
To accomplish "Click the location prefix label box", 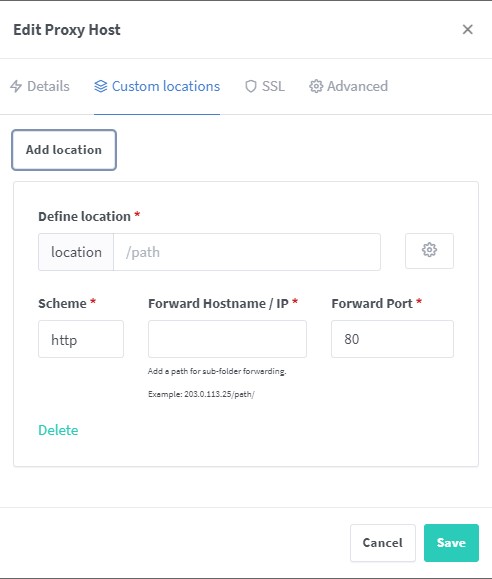I will tap(76, 252).
